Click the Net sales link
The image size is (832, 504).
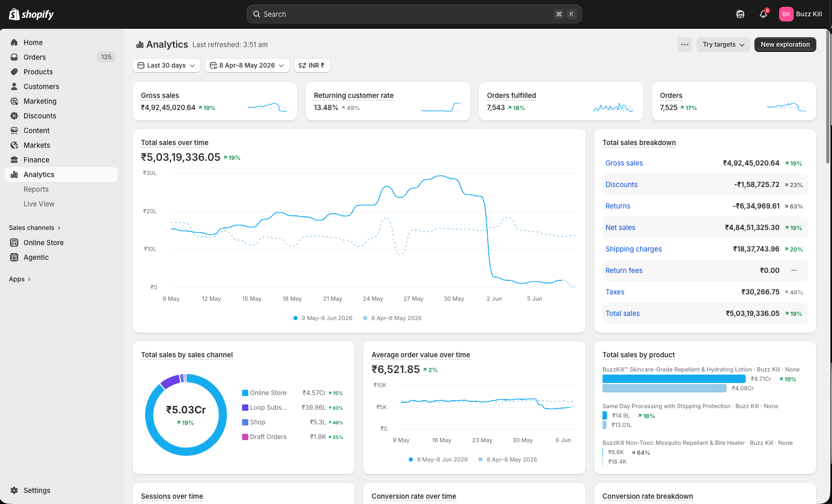tap(620, 227)
